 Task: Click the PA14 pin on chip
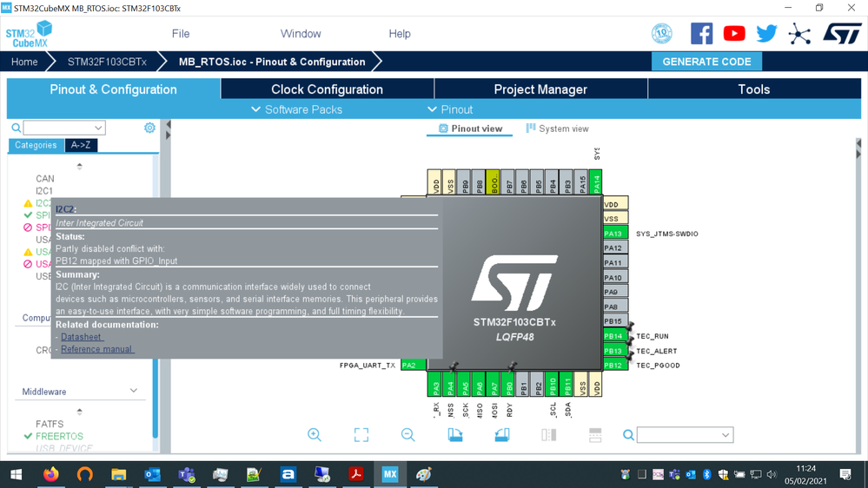point(595,181)
